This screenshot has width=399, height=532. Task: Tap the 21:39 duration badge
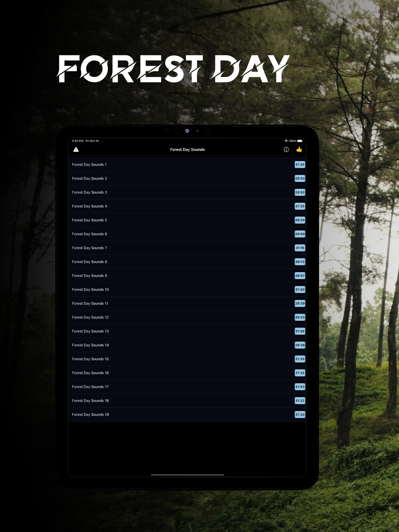pyautogui.click(x=300, y=359)
